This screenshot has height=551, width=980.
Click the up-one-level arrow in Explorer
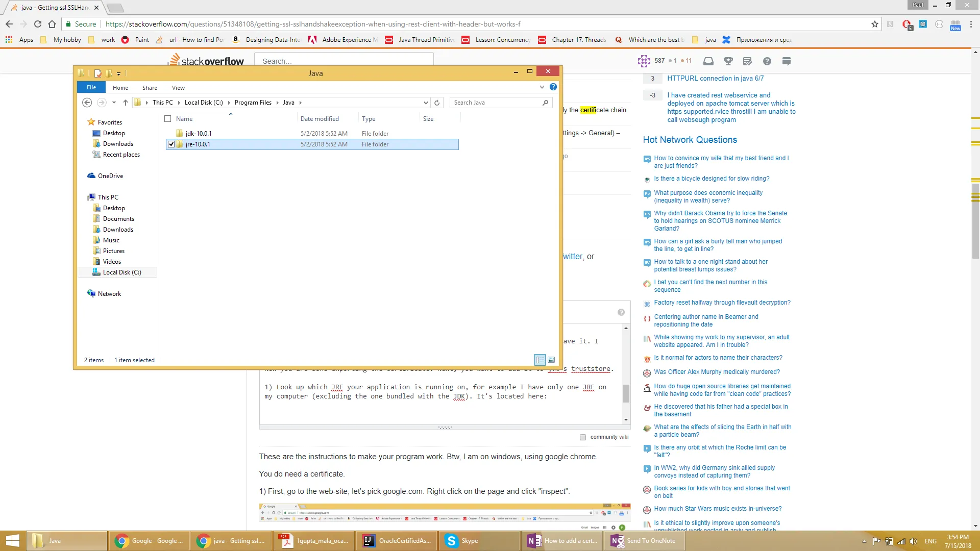click(x=125, y=103)
